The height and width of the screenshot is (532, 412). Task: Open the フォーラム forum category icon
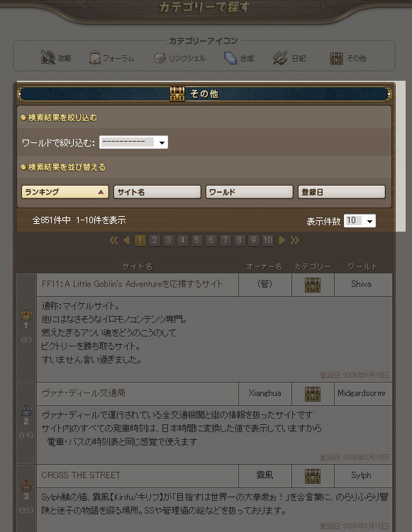(x=95, y=57)
